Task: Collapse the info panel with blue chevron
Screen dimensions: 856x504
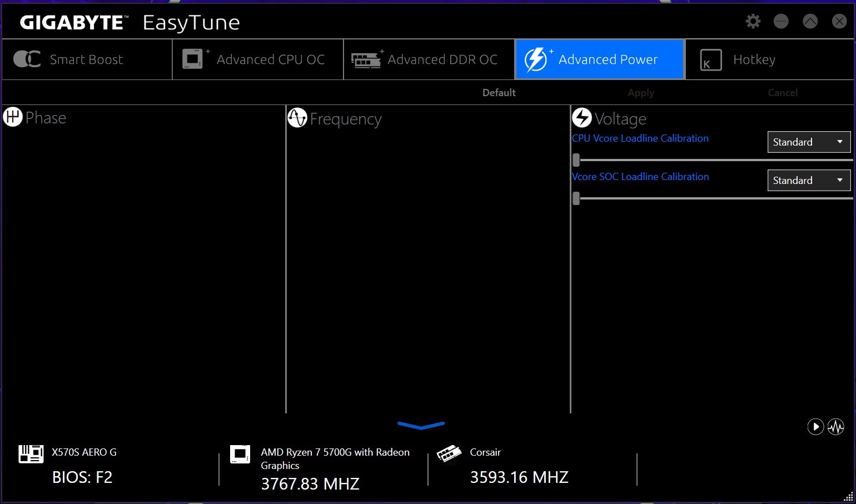Action: (421, 426)
